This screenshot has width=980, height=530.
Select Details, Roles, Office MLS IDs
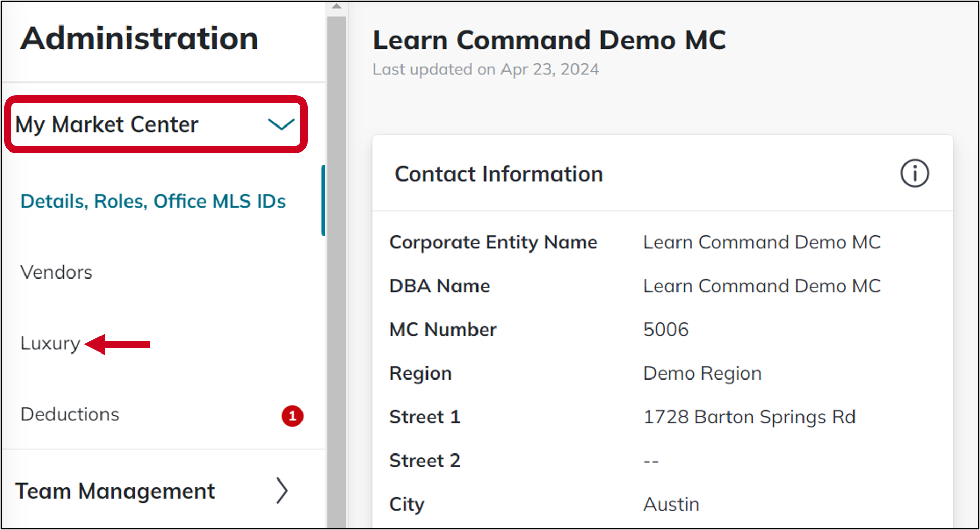153,201
